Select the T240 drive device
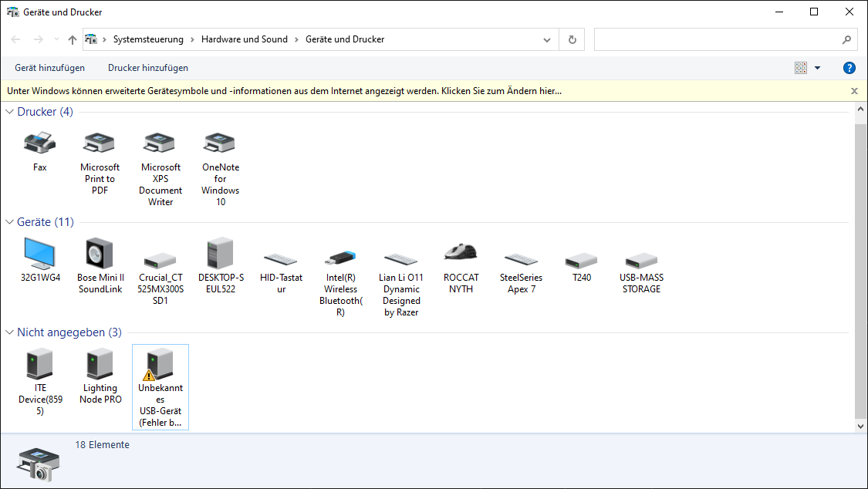The height and width of the screenshot is (489, 868). (x=581, y=260)
